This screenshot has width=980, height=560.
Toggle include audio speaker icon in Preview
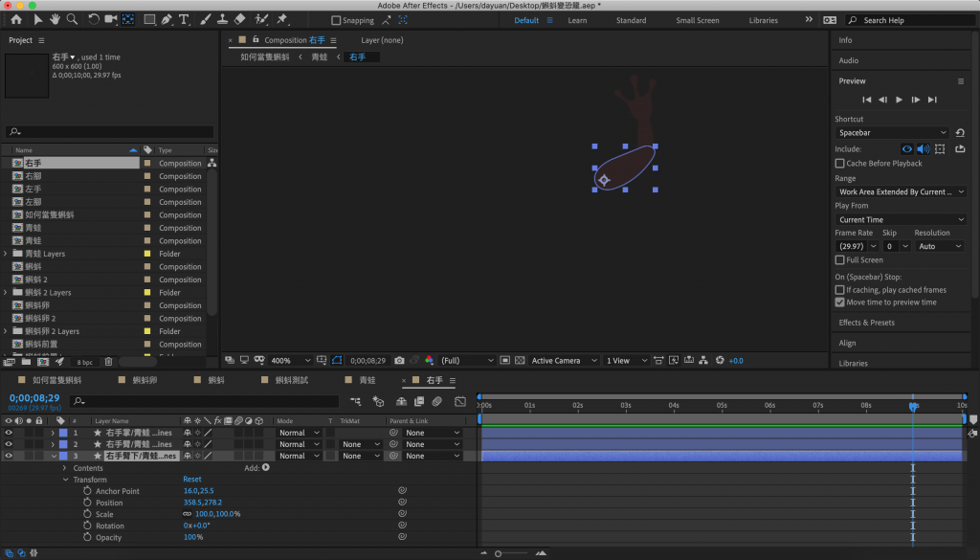click(x=923, y=149)
